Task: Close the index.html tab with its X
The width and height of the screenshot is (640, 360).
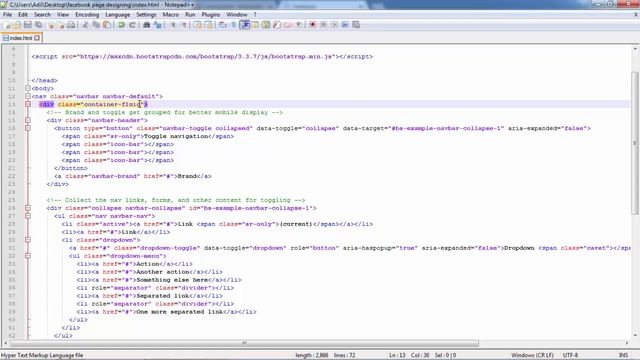Action: pyautogui.click(x=37, y=38)
